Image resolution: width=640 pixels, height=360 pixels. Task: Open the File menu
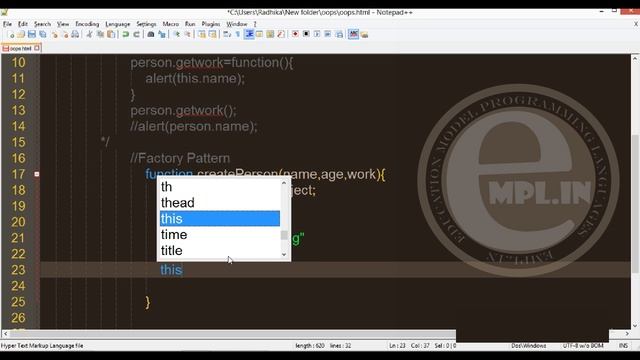(7, 24)
